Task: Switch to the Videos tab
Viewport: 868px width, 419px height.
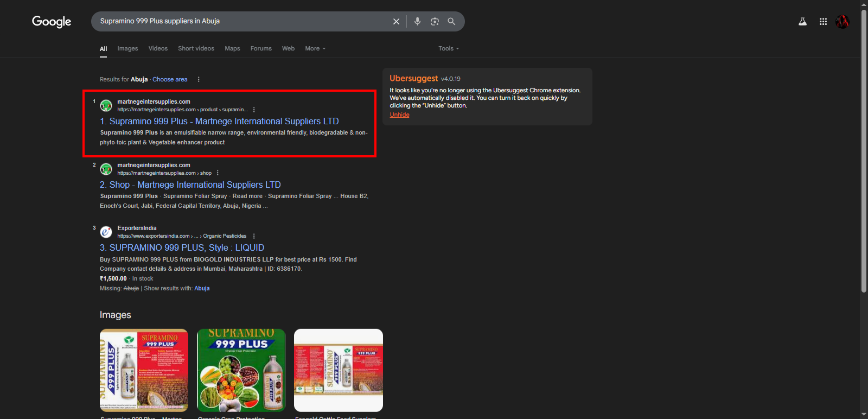Action: (158, 48)
